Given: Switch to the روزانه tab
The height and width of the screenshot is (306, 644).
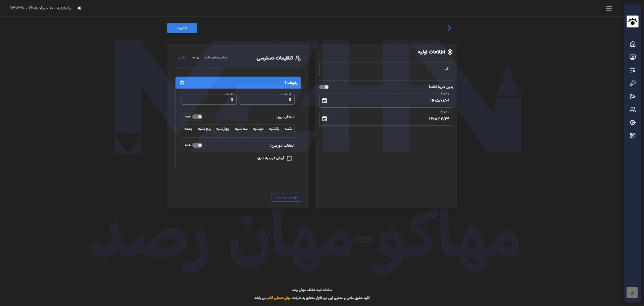Looking at the screenshot, I should [196, 58].
